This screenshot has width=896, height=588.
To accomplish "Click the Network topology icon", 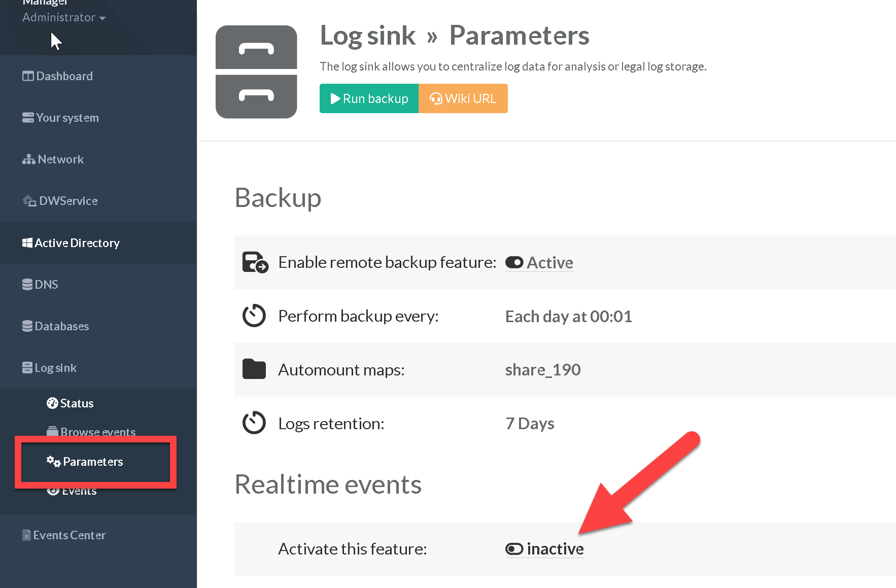I will click(x=28, y=159).
